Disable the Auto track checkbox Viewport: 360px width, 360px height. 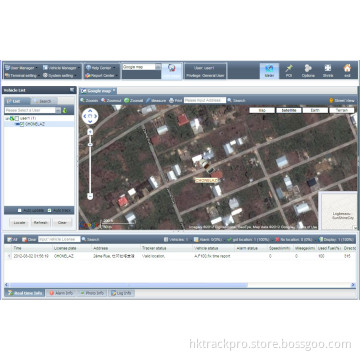pos(49,210)
